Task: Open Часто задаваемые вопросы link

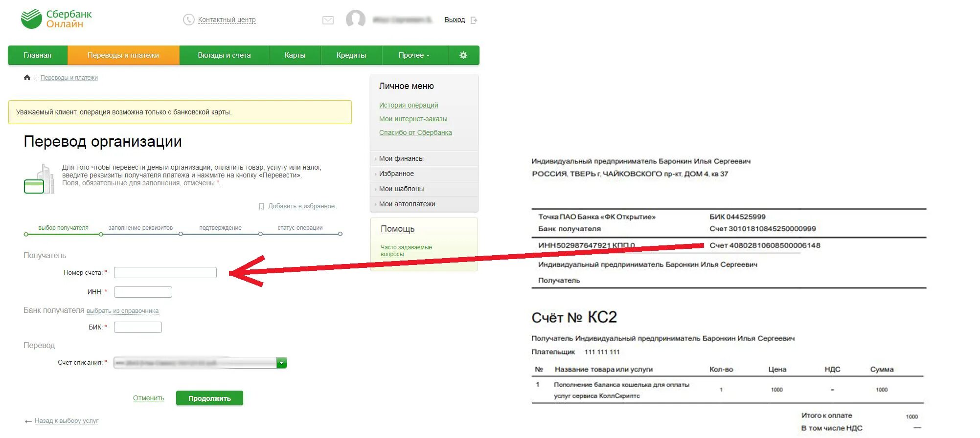Action: pyautogui.click(x=406, y=251)
